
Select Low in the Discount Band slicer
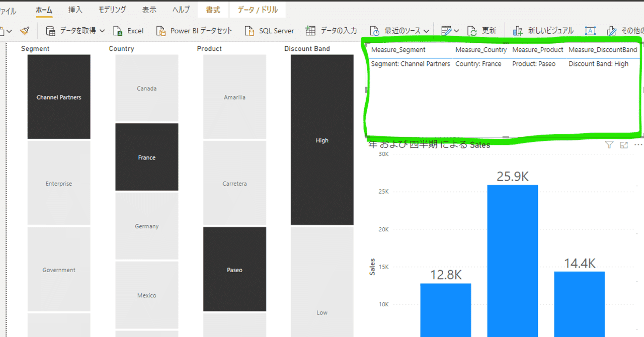tap(322, 282)
